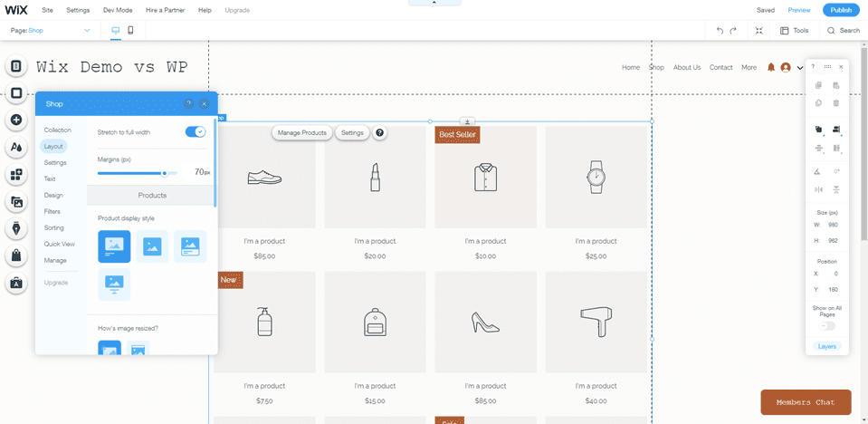
Task: Click the Rotate angle icon in toolbar
Action: click(x=817, y=172)
